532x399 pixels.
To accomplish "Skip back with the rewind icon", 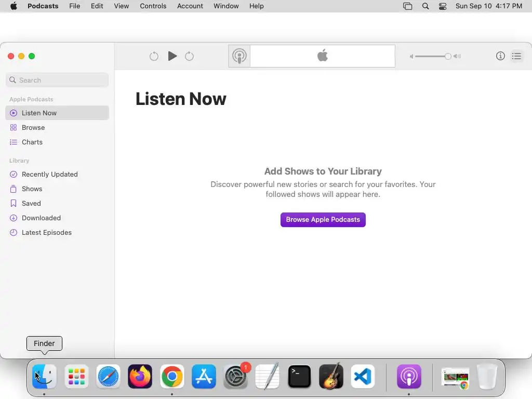I will click(154, 56).
